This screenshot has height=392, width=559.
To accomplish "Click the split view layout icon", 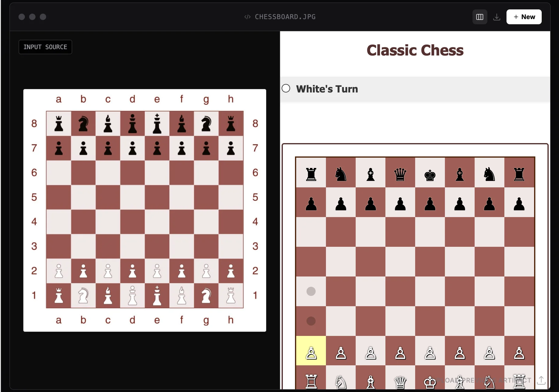I will pyautogui.click(x=479, y=17).
